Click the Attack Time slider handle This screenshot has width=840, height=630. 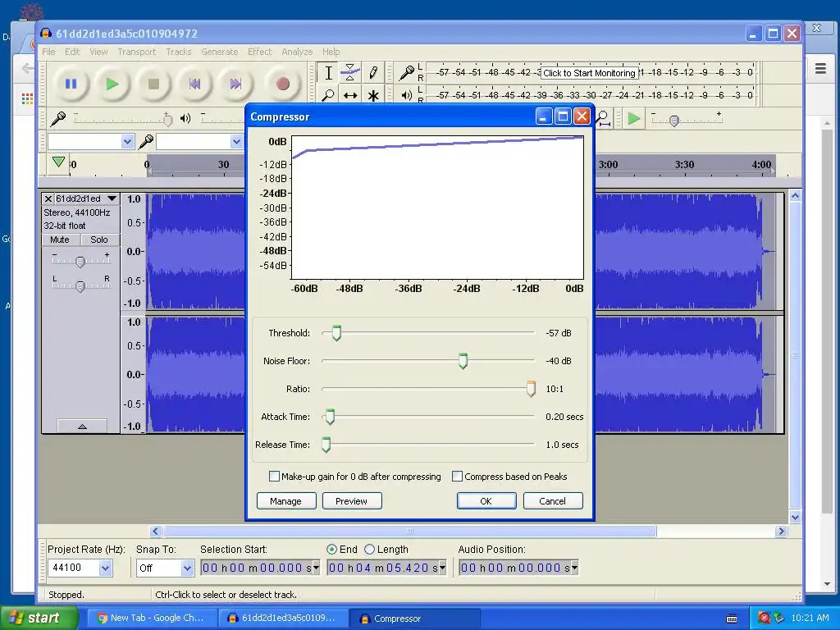pos(330,417)
